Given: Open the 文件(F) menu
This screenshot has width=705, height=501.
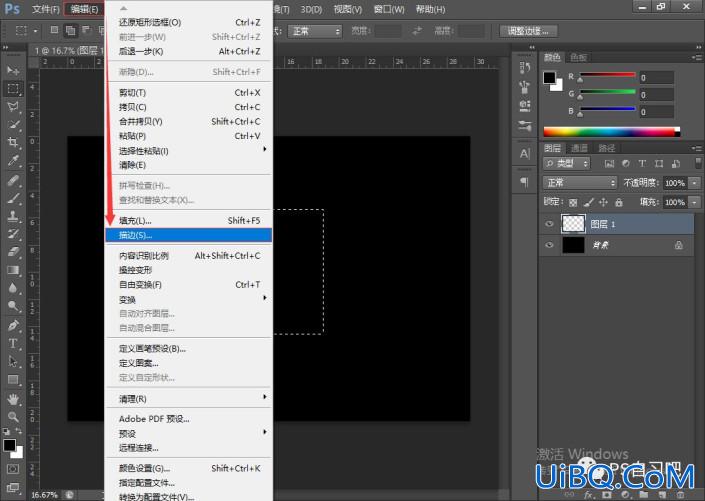Looking at the screenshot, I should coord(46,9).
